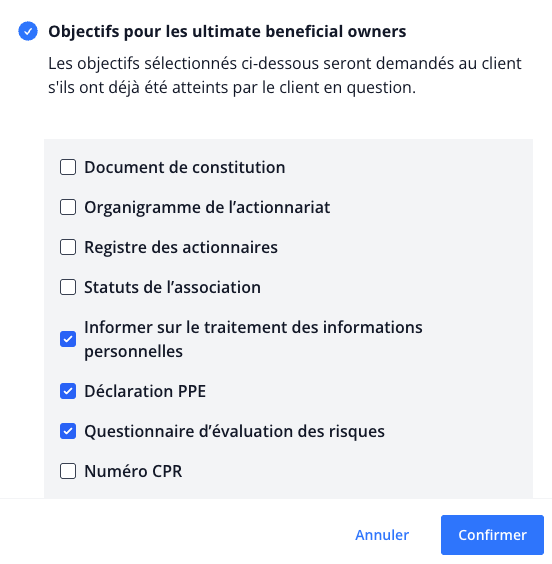
Task: Click the blue checkmark icon beside Objectifs heading
Action: pos(28,31)
